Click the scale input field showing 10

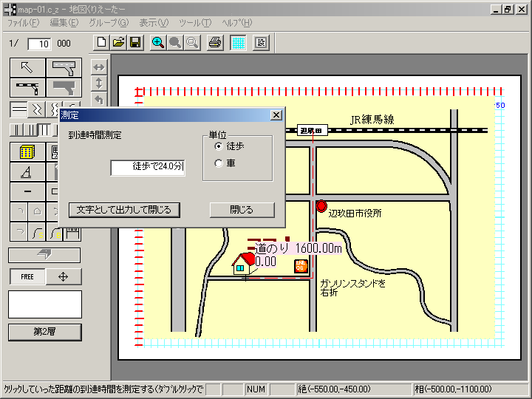click(39, 44)
